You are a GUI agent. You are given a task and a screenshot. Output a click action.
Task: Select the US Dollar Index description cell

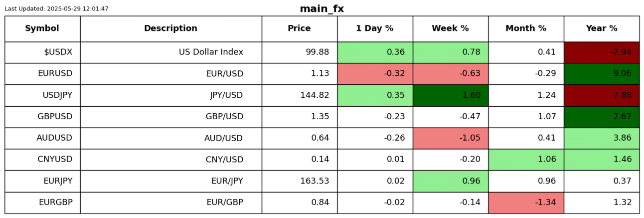point(170,52)
